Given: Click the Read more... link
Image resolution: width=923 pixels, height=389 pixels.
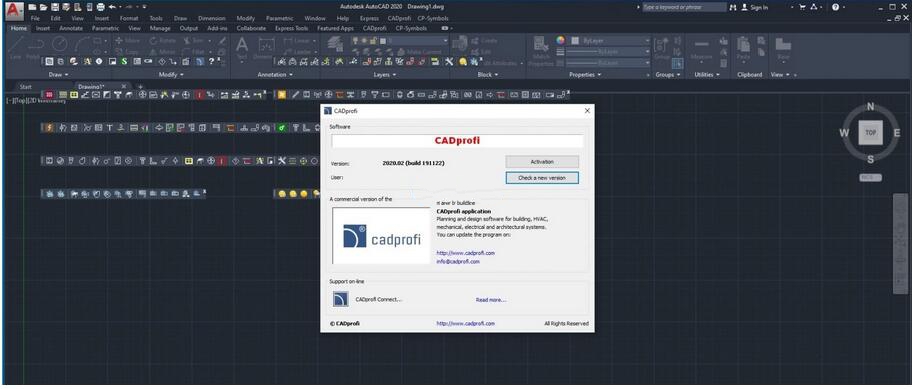Looking at the screenshot, I should tap(491, 300).
